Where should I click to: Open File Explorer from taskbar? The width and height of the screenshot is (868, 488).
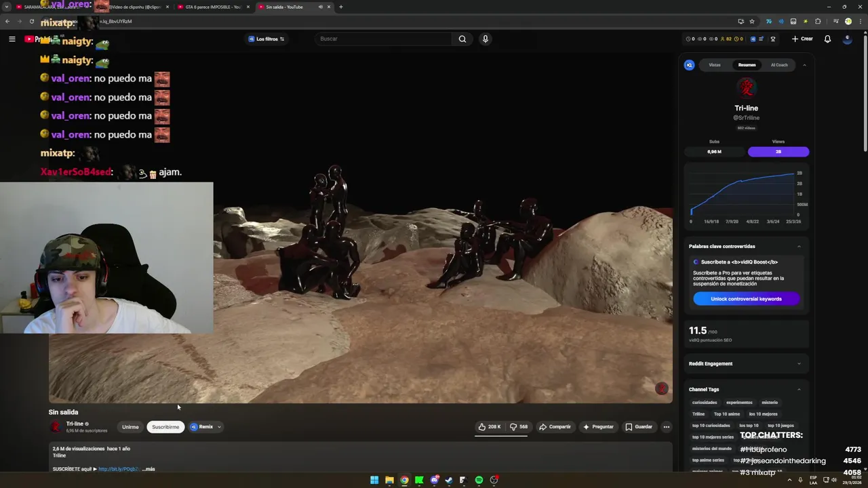point(389,480)
